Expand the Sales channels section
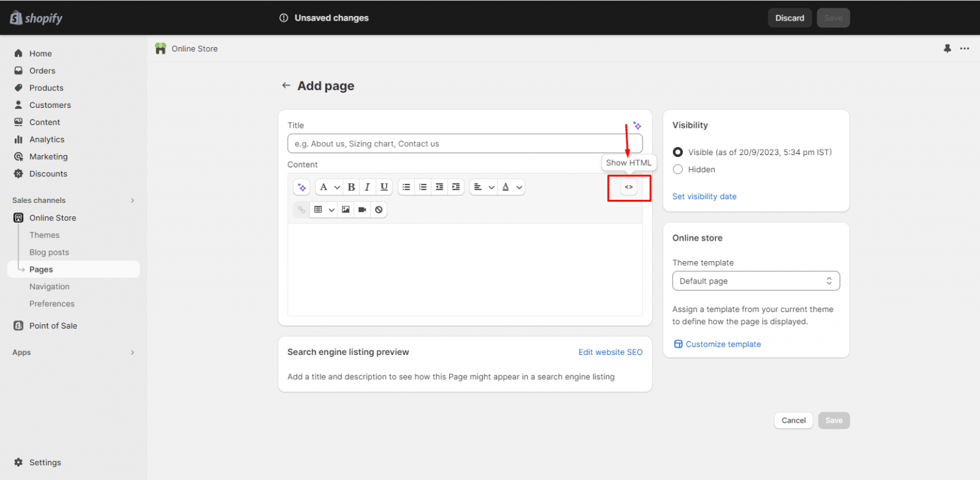980x480 pixels. [132, 200]
